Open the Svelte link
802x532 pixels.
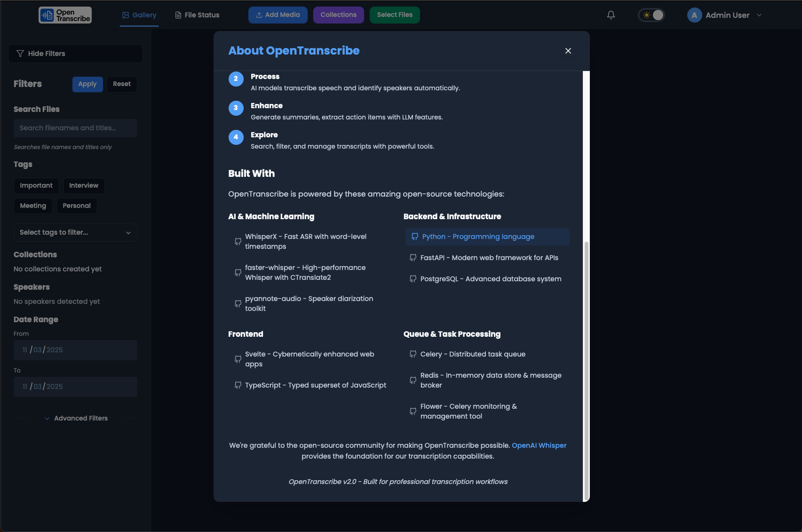312,359
